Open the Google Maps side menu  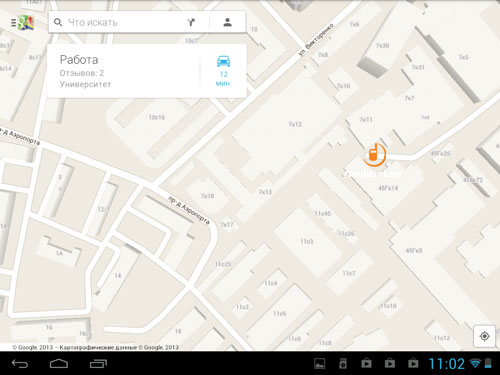(22, 22)
